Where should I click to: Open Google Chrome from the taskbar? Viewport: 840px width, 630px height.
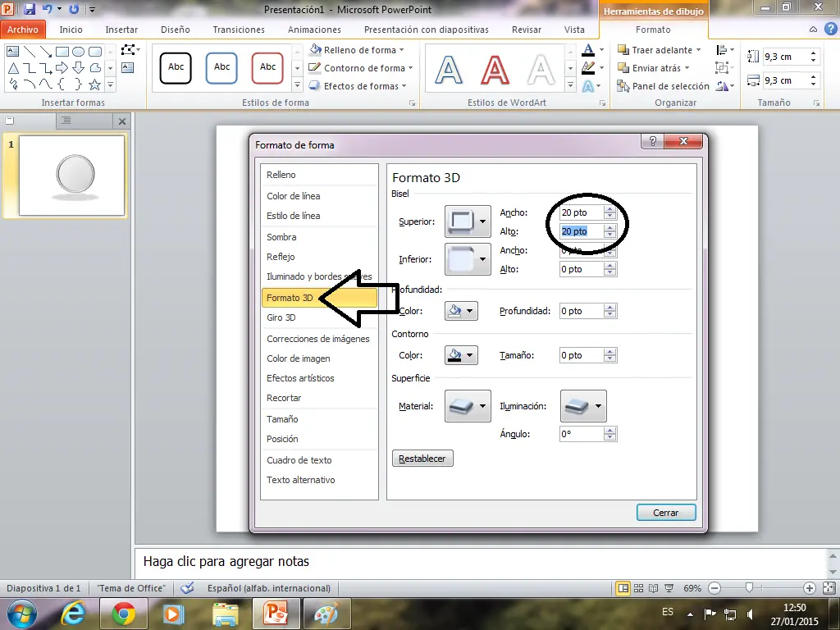click(124, 614)
